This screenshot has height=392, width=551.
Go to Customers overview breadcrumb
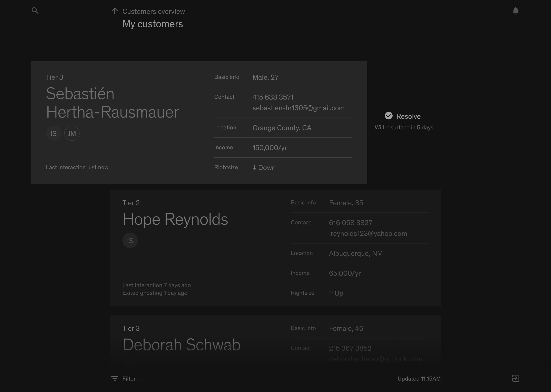click(x=154, y=11)
